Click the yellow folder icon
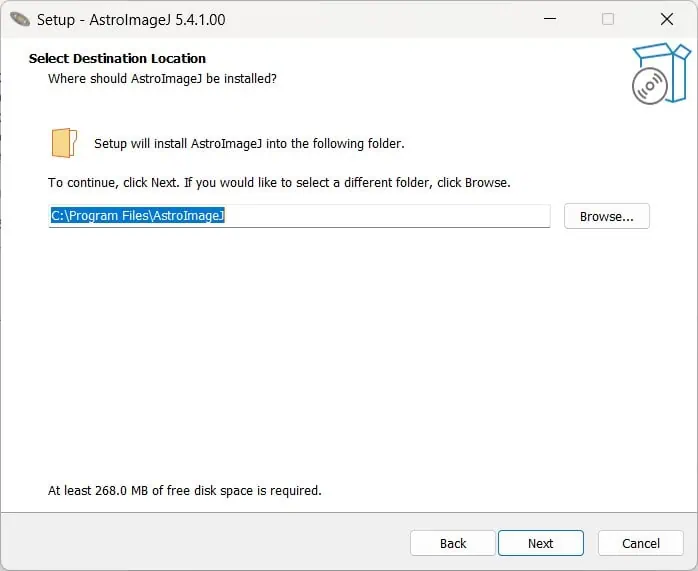Viewport: 698px width, 571px height. [64, 143]
